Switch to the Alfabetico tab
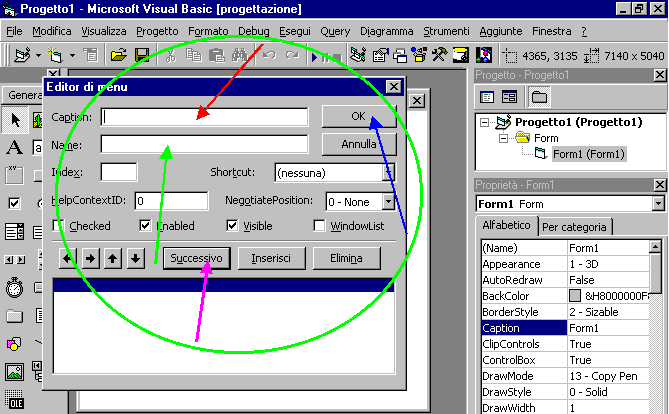 (506, 225)
